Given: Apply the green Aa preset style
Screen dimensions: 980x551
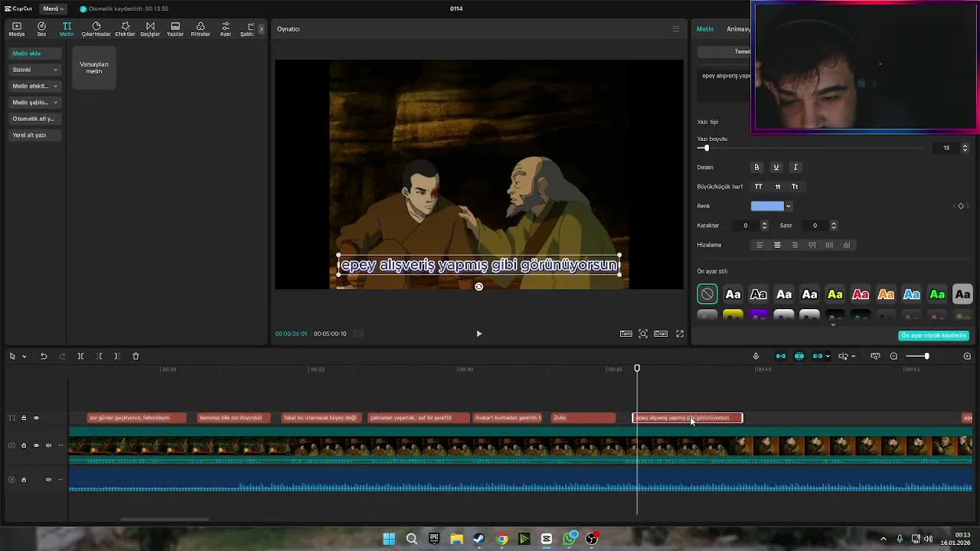Looking at the screenshot, I should tap(937, 294).
